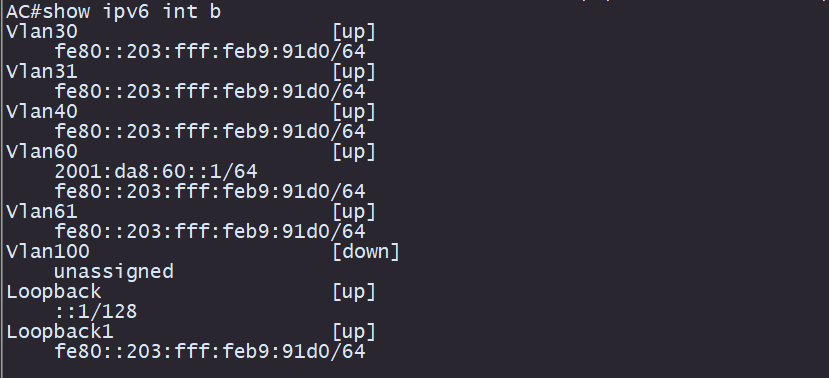Image resolution: width=829 pixels, height=378 pixels.
Task: Click the link-local address under Vlan30
Action: [x=210, y=51]
